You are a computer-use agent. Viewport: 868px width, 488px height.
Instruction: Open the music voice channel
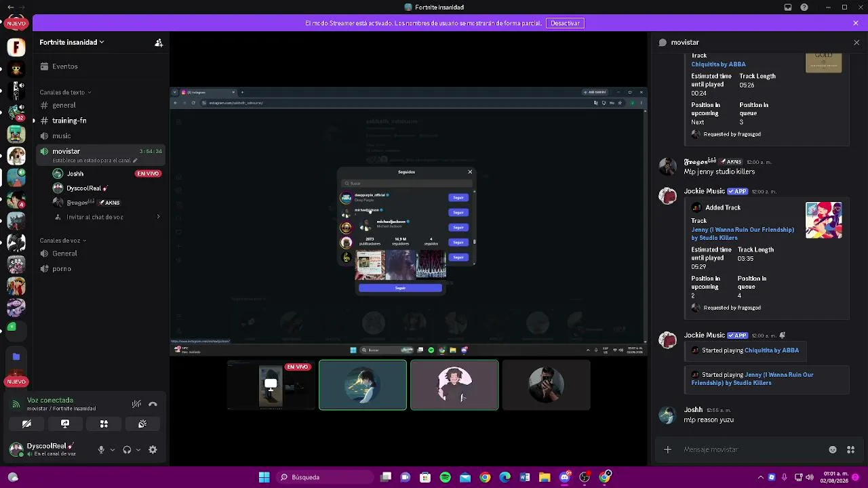coord(102,136)
